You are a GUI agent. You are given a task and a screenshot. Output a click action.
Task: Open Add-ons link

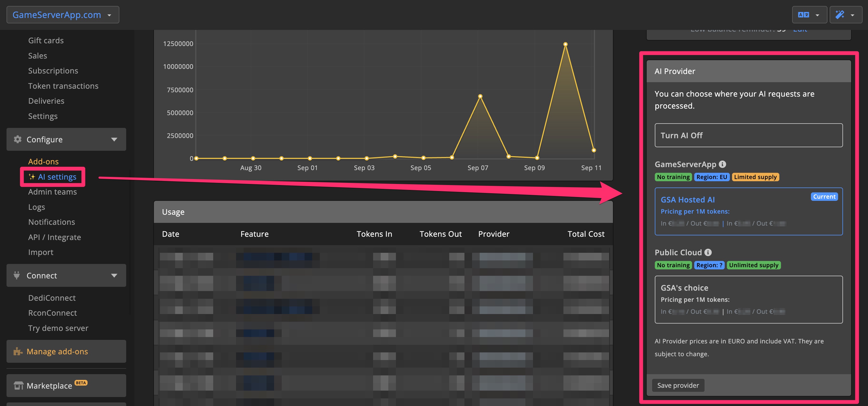pyautogui.click(x=43, y=162)
